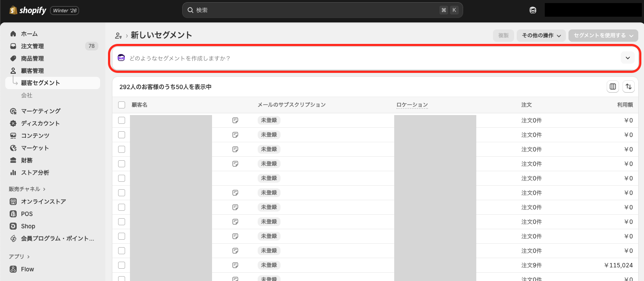This screenshot has height=281, width=644.
Task: Check the first customer row checkbox
Action: point(122,120)
